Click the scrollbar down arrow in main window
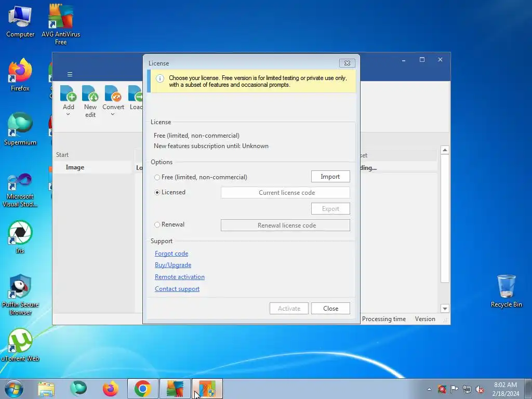The image size is (532, 399). [x=445, y=309]
